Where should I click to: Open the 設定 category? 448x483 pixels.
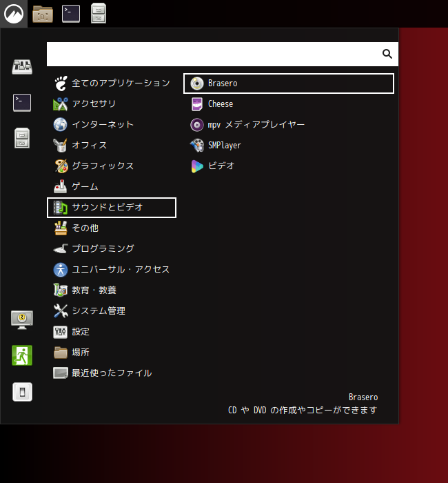click(112, 332)
